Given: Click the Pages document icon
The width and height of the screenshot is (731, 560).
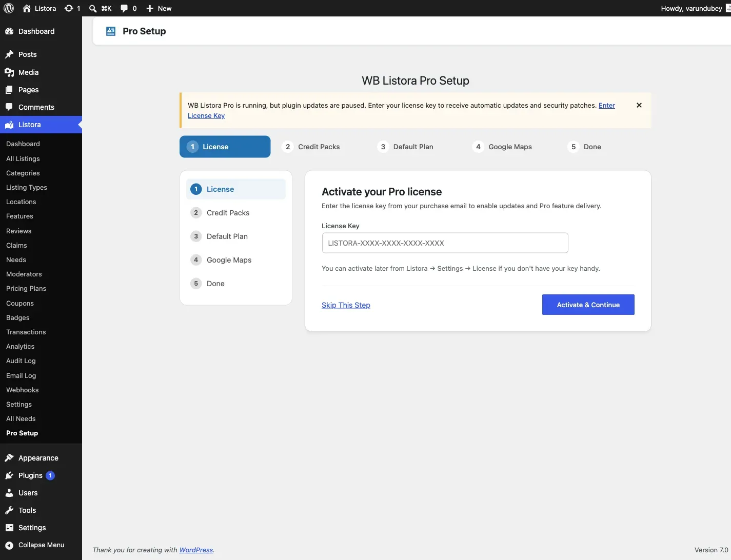Looking at the screenshot, I should 9,90.
